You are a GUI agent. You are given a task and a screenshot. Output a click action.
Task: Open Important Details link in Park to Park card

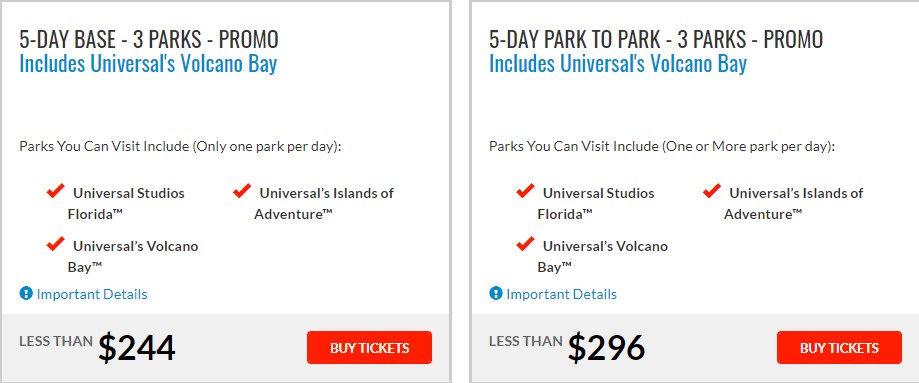pyautogui.click(x=561, y=294)
